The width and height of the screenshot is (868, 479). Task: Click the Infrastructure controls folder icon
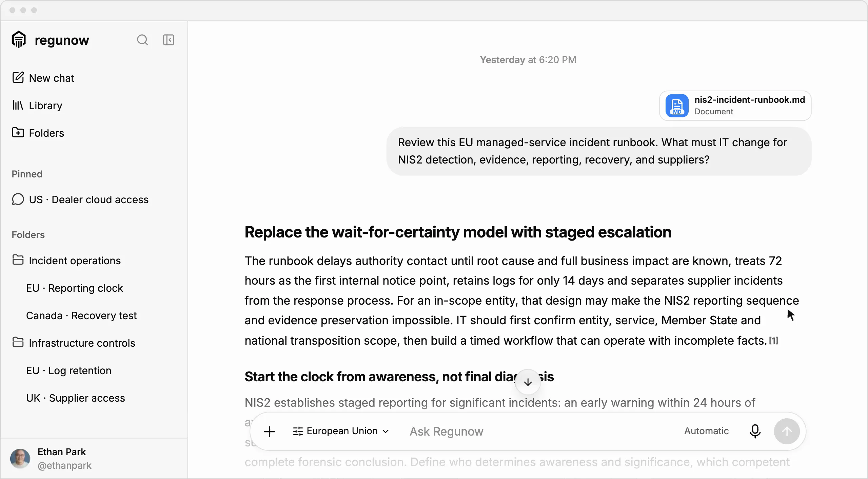click(18, 342)
